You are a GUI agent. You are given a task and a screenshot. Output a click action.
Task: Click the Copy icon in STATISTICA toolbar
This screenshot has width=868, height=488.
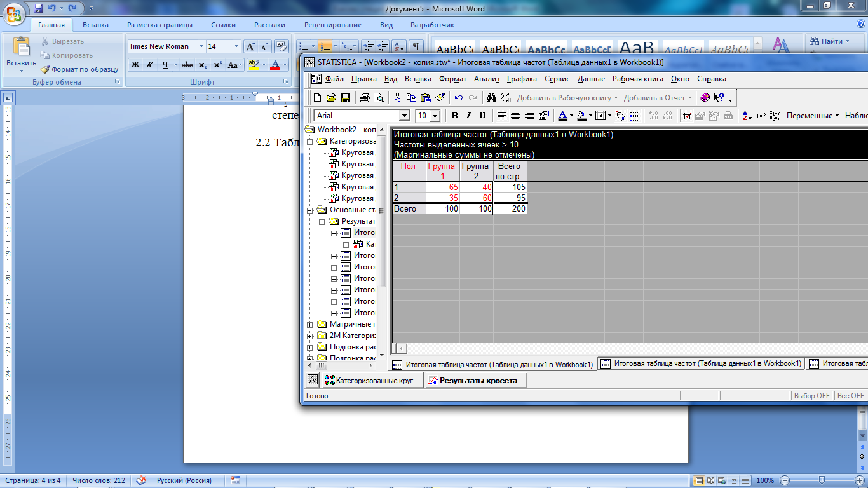(411, 98)
